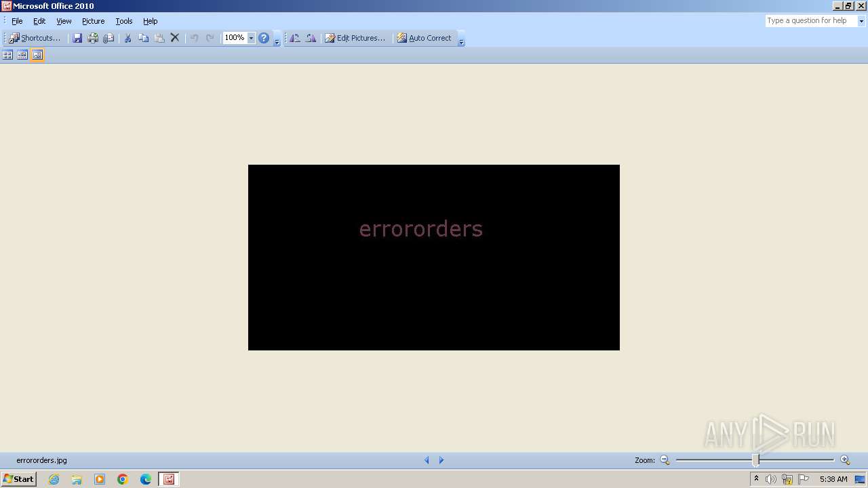Click the volume speaker tray icon
The width and height of the screenshot is (868, 488).
click(x=771, y=479)
